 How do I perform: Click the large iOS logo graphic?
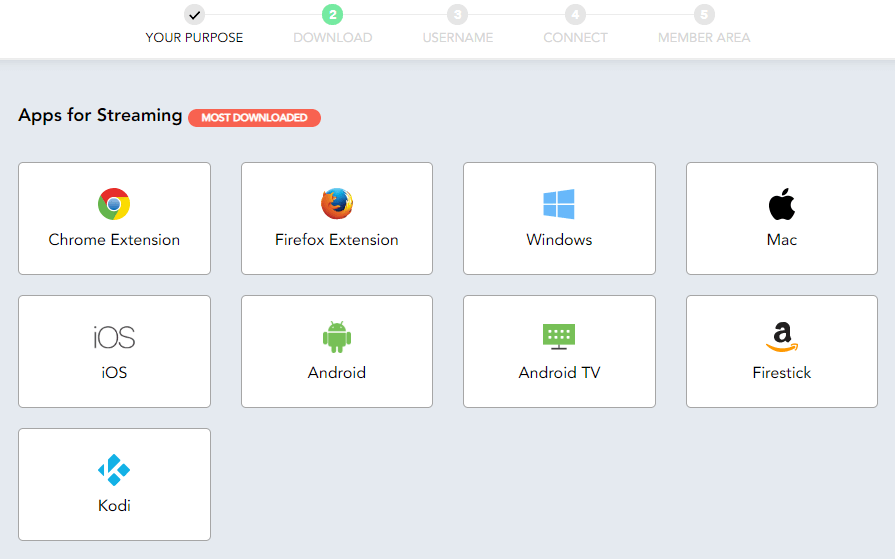click(x=114, y=337)
